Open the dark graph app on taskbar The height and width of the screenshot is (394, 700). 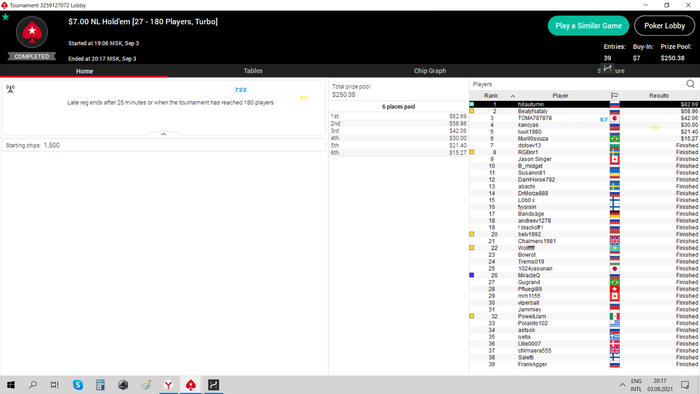[213, 385]
